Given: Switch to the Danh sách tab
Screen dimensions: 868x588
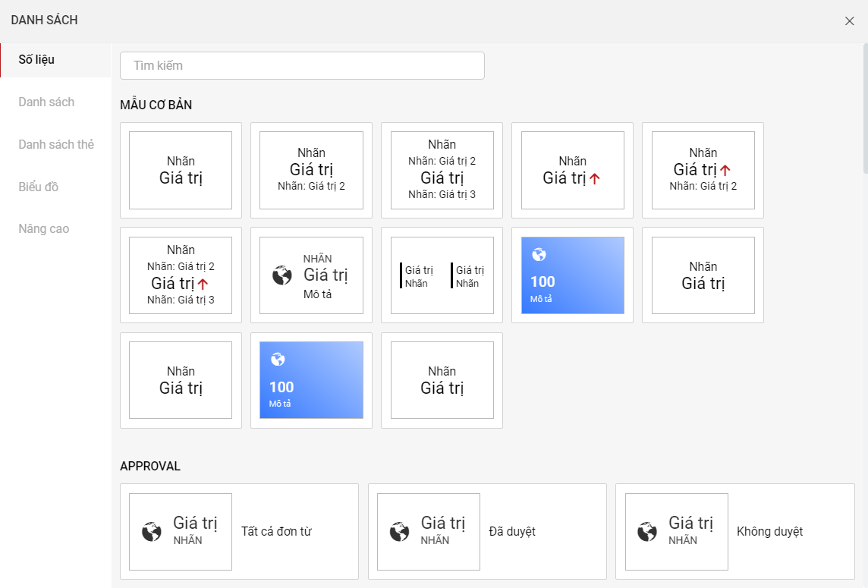Looking at the screenshot, I should coord(46,102).
